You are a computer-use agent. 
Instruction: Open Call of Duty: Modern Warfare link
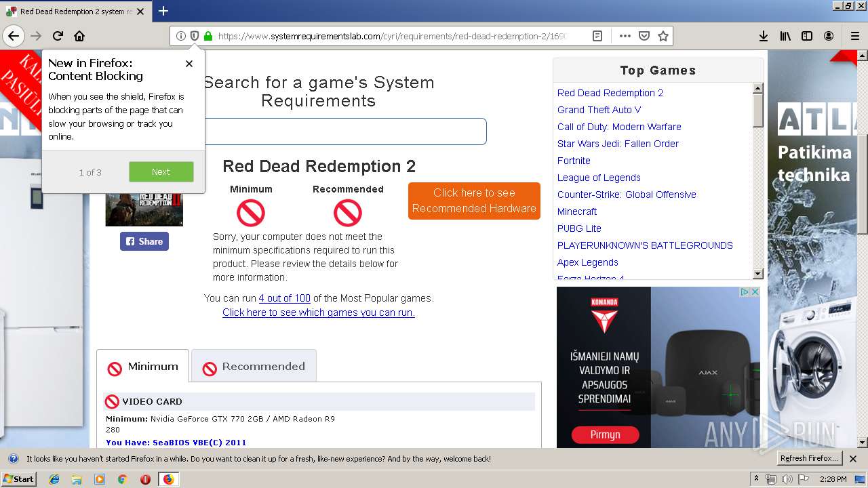(619, 127)
